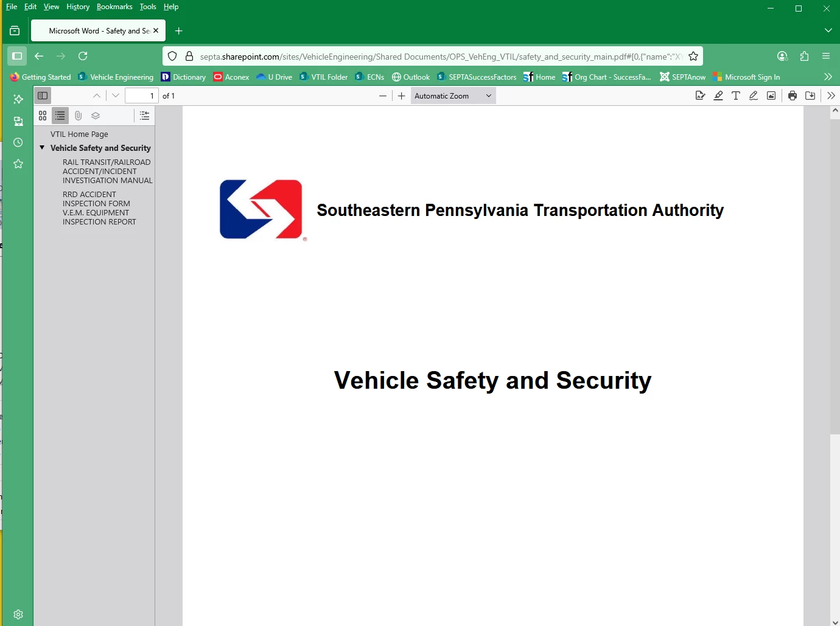Open the View menu
Viewport: 840px width, 626px height.
coord(52,7)
